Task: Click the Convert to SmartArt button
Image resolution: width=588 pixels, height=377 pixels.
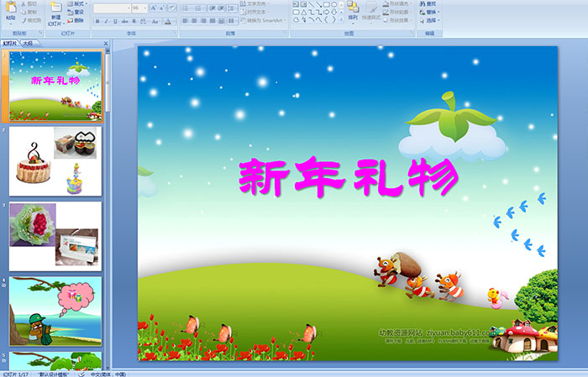Action: pyautogui.click(x=263, y=20)
